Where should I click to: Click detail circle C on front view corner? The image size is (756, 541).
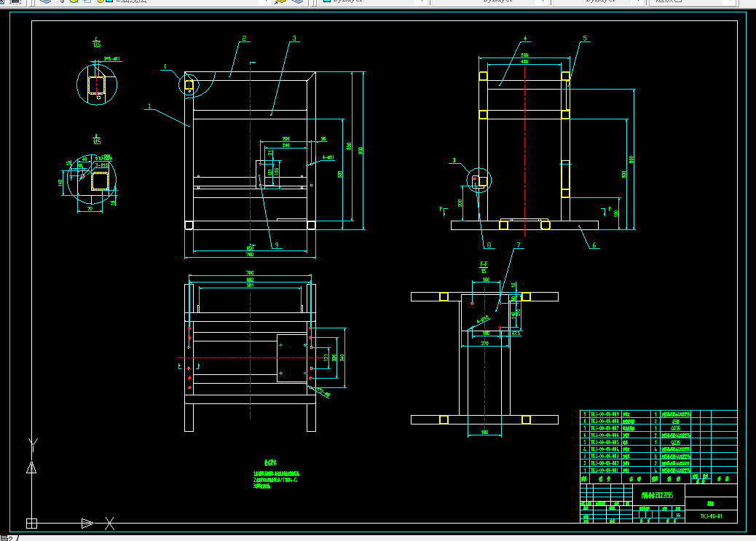tap(189, 85)
